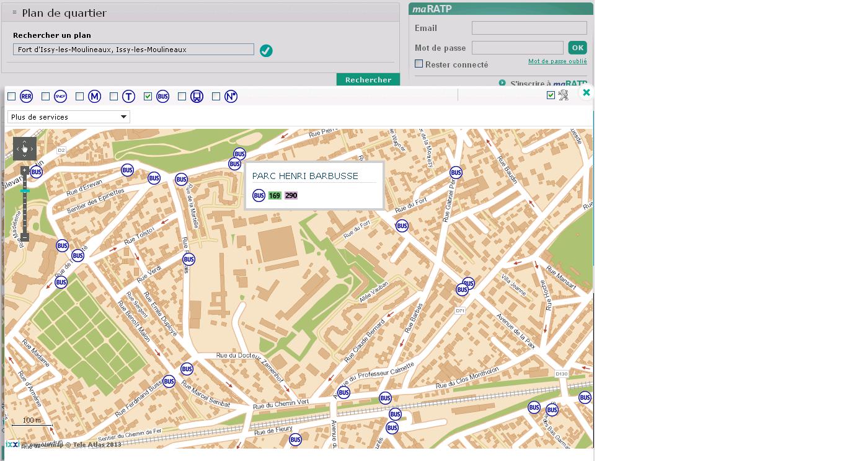Click the green checkmark beside the search field
Viewport: 868px width, 461px height.
[x=266, y=51]
